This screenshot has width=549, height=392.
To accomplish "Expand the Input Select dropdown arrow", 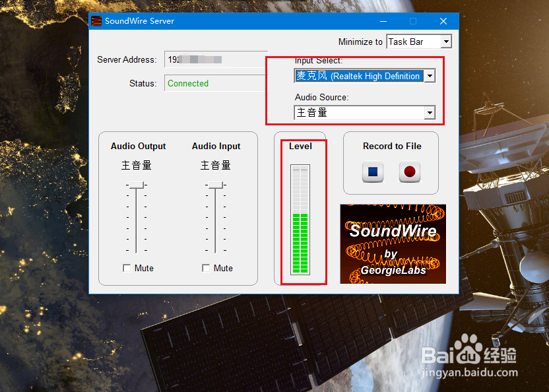I will (430, 76).
